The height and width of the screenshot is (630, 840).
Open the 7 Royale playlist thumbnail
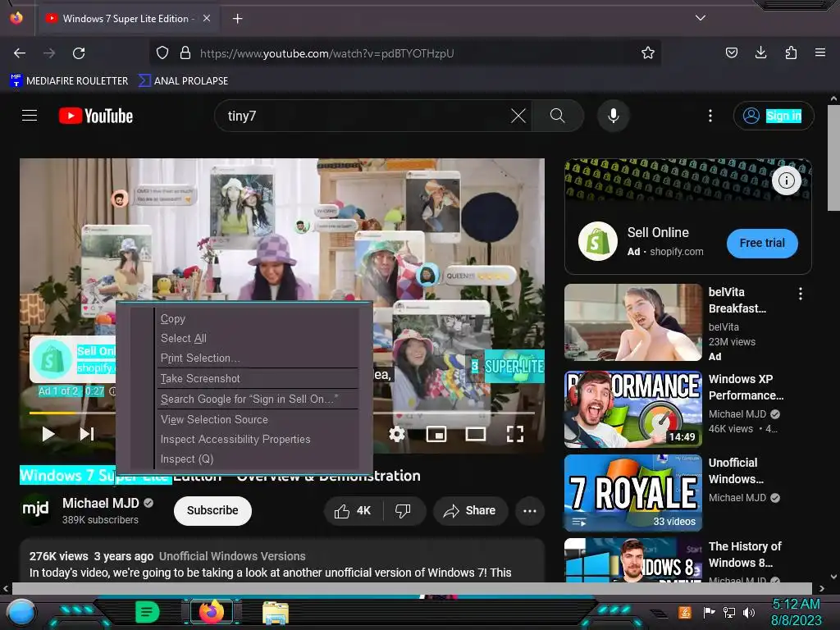632,493
